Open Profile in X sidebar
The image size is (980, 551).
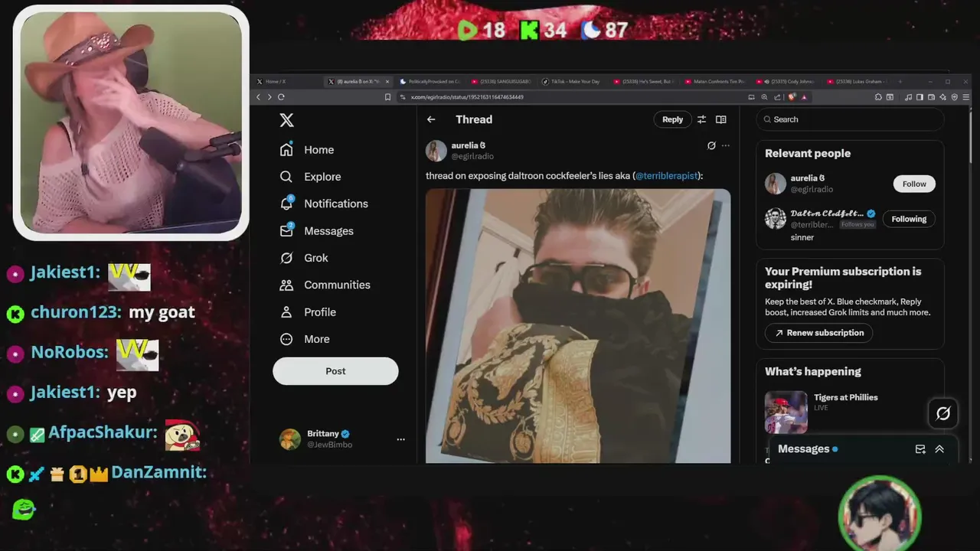(x=308, y=312)
